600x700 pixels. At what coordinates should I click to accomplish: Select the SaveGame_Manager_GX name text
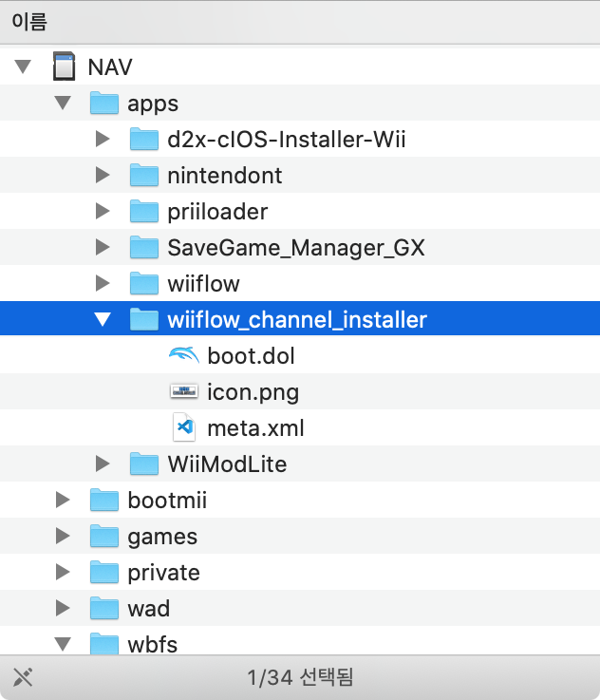(296, 248)
